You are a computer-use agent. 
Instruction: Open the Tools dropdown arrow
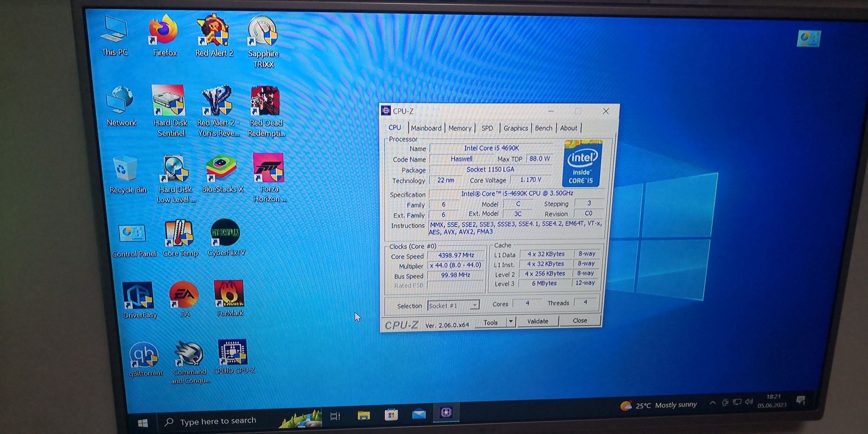coord(510,322)
